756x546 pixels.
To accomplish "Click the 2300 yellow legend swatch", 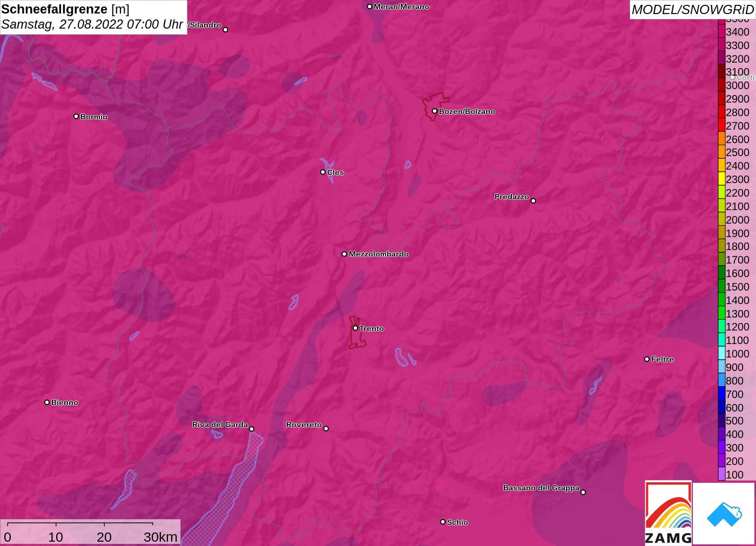I will coord(721,179).
